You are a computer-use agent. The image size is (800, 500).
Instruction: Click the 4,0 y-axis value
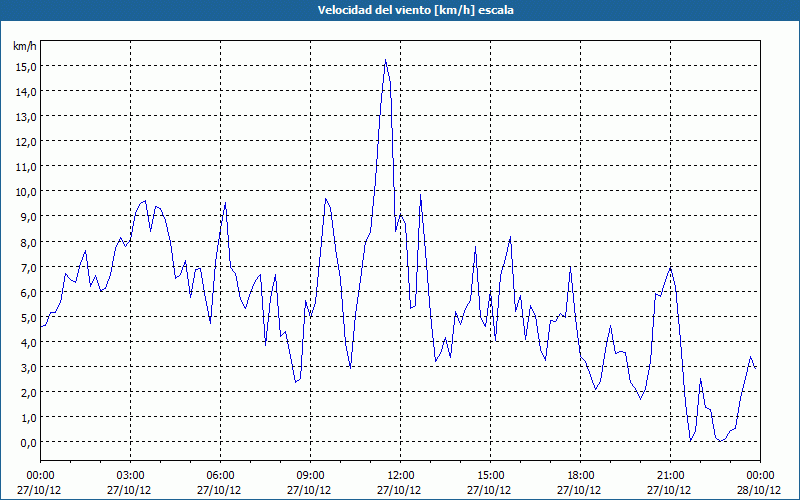tap(30, 342)
